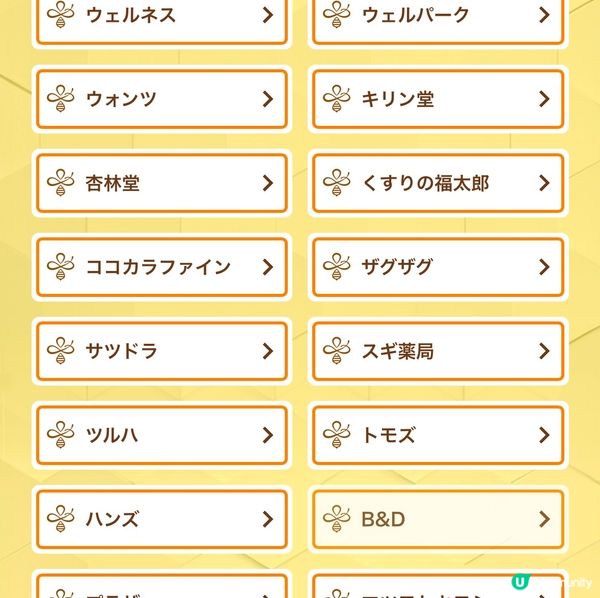
Task: Expand the ウェルパーク chevron arrow
Action: [x=544, y=15]
